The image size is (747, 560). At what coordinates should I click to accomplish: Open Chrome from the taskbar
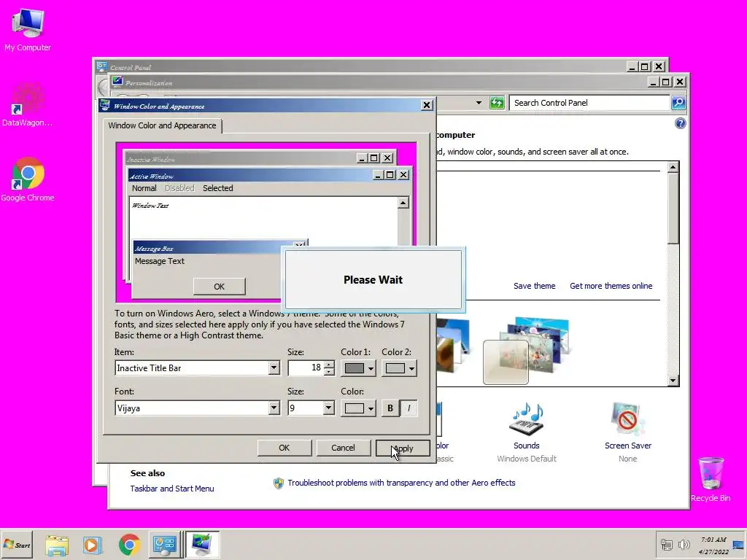(x=129, y=545)
